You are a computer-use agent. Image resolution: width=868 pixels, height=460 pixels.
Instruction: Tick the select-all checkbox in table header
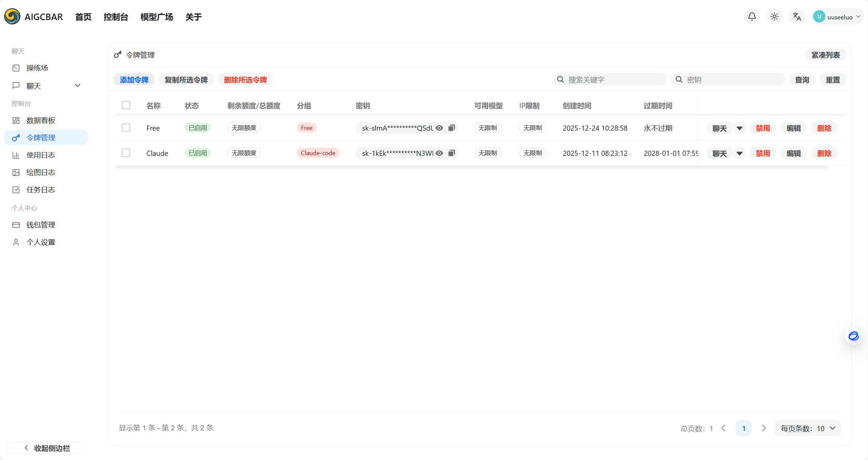point(126,105)
